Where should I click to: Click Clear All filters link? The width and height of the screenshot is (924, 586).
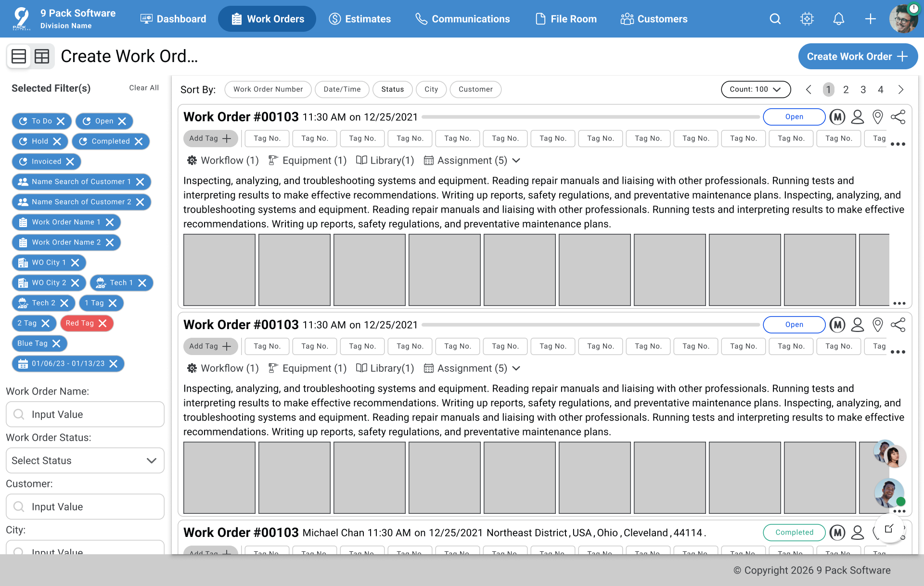[144, 88]
